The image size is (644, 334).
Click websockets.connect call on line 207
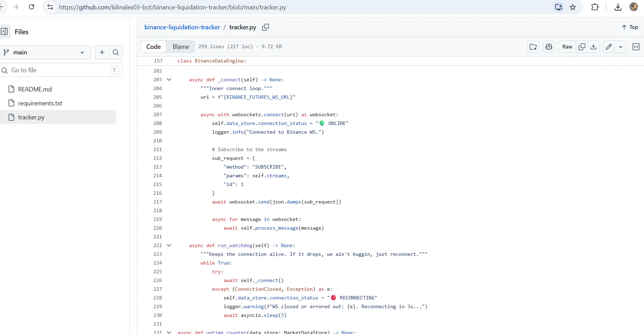pos(258,114)
